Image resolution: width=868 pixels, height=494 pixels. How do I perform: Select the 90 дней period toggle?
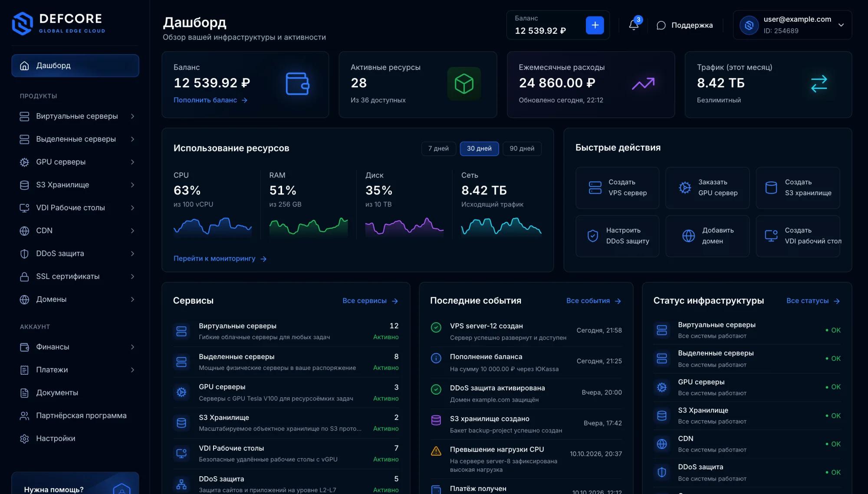click(522, 148)
